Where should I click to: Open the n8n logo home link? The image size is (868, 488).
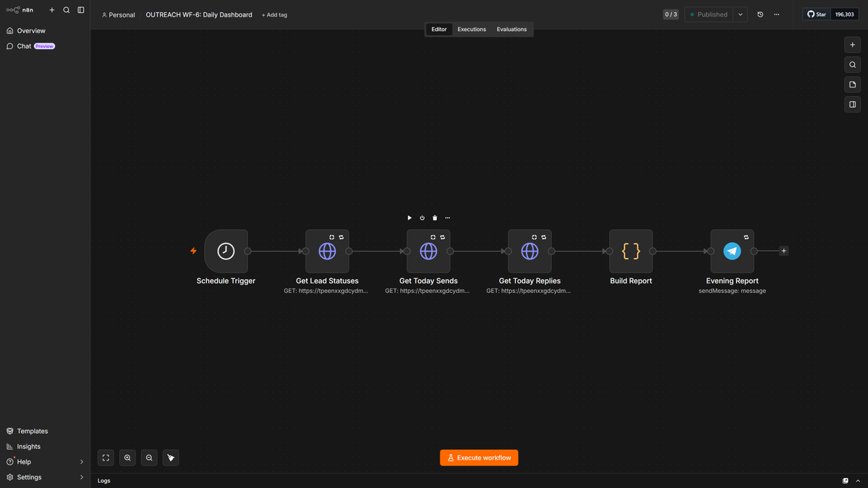tap(20, 10)
